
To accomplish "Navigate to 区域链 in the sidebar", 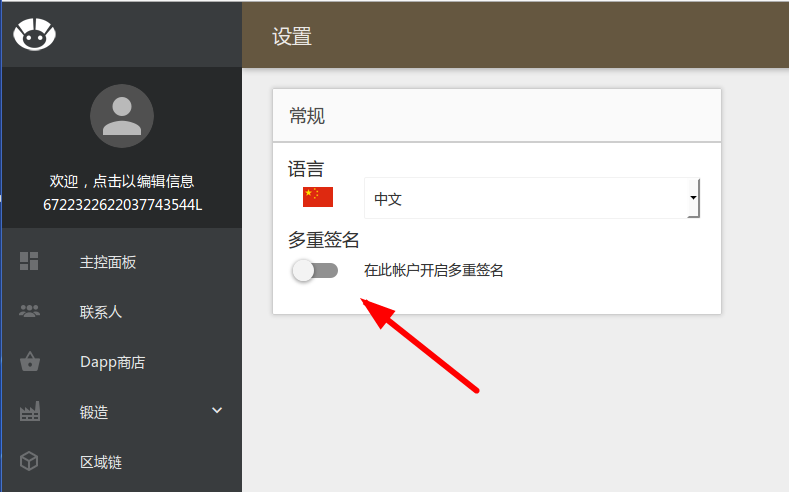I will point(101,462).
